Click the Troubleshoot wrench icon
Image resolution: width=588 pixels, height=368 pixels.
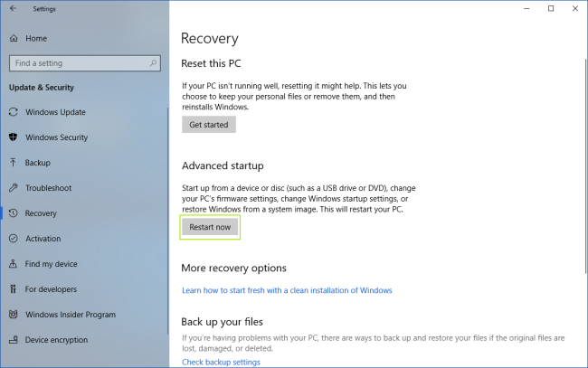click(x=14, y=188)
